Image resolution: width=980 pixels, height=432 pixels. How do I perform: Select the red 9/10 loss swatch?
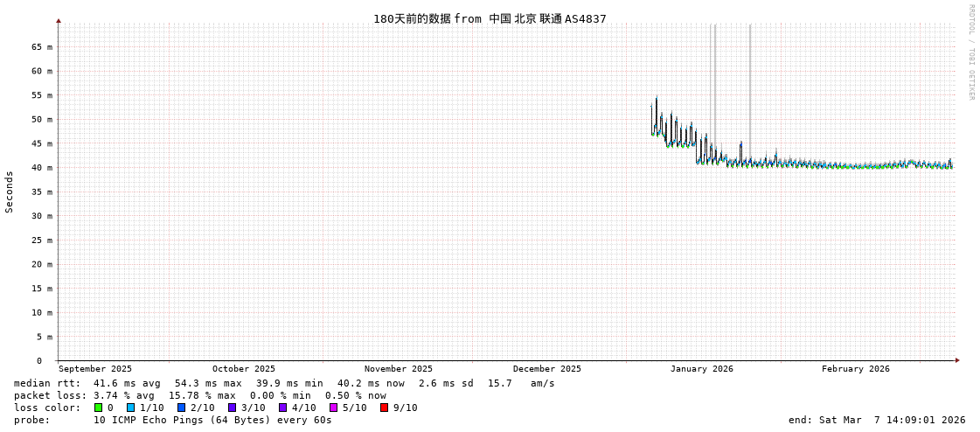click(384, 408)
